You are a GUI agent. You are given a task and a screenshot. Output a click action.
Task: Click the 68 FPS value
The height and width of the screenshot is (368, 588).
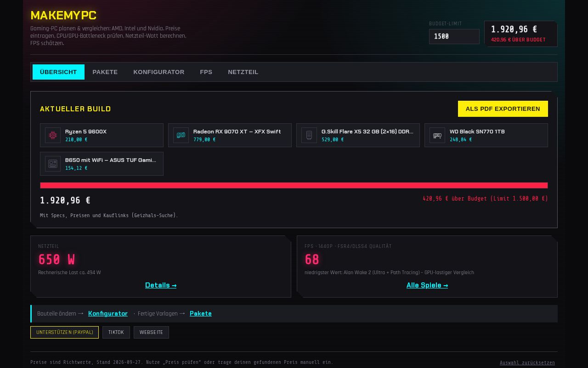[x=312, y=260]
